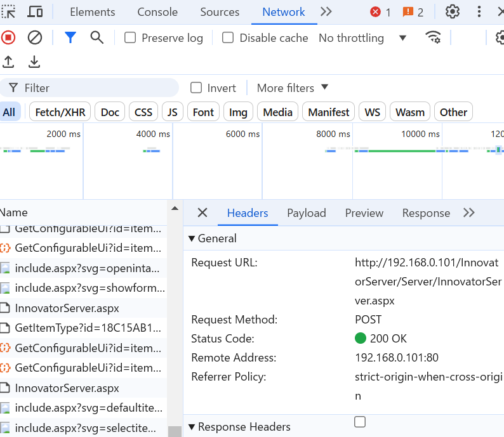Switch to the Console tab

click(x=157, y=12)
